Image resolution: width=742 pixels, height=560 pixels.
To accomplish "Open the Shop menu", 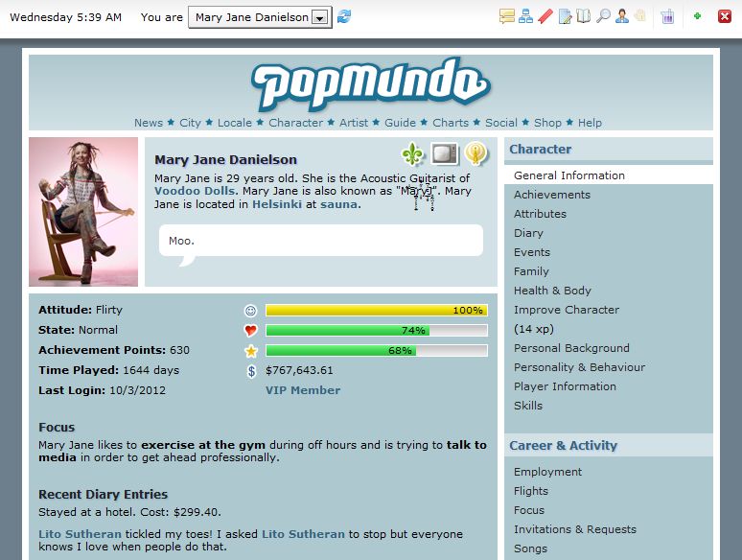I will (x=547, y=123).
